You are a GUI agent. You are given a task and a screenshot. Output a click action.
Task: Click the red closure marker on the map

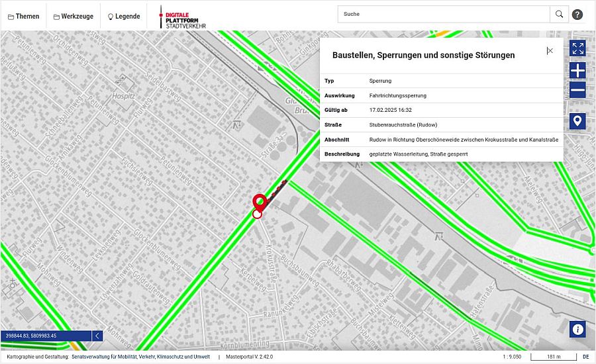[258, 201]
